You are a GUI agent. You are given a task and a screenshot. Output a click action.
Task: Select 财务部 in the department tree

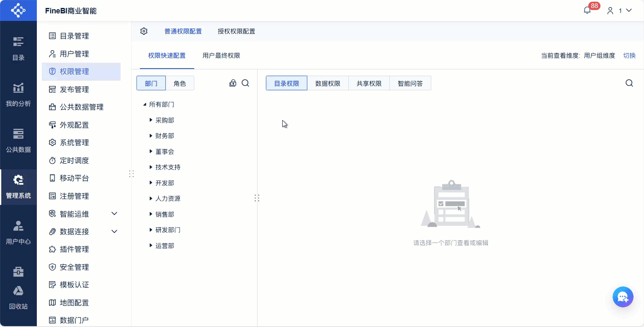pos(165,136)
